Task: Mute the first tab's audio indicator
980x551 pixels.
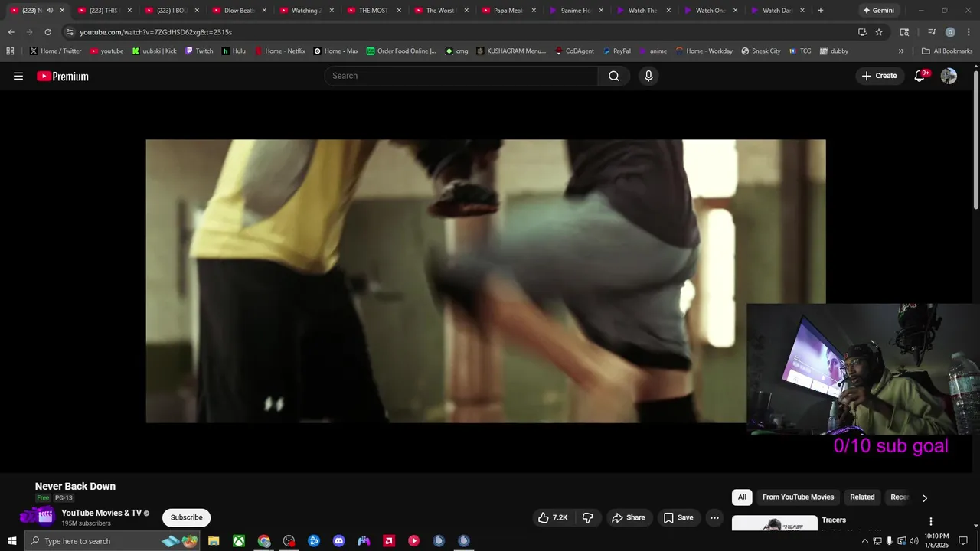Action: (50, 11)
